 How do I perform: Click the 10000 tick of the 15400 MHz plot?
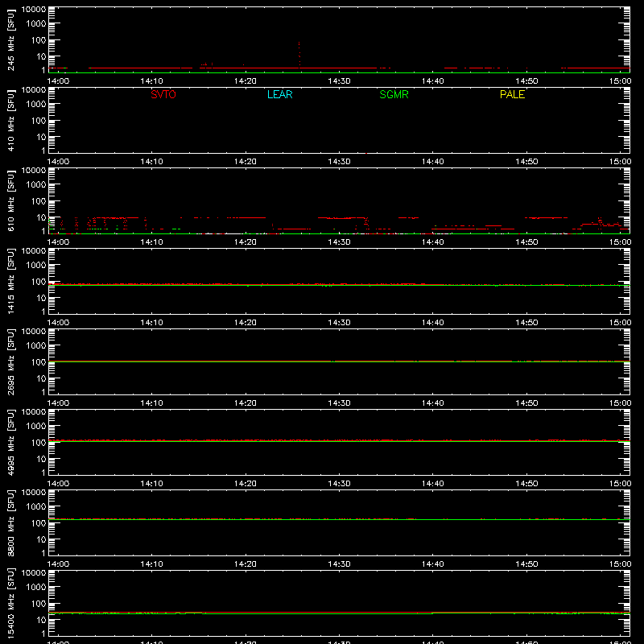coord(34,573)
